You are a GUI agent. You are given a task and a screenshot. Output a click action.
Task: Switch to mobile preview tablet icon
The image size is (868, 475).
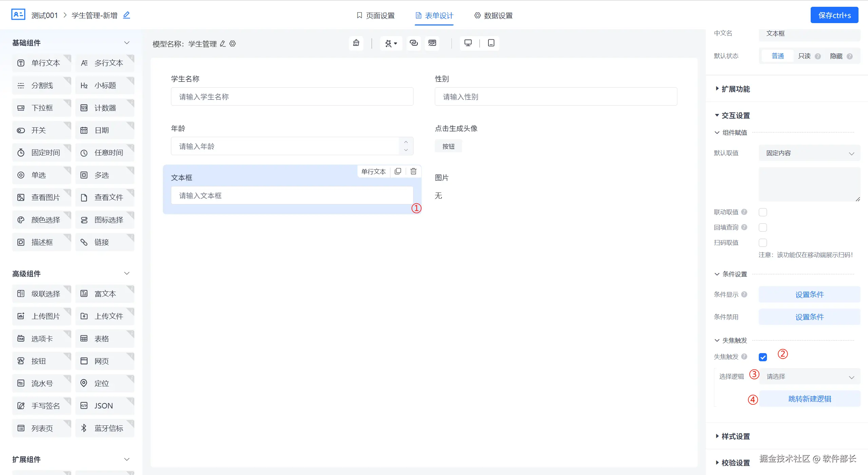(x=491, y=43)
